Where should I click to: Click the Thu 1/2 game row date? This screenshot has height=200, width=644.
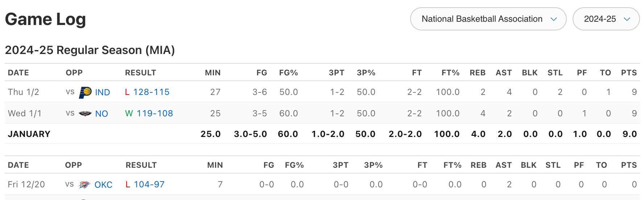[23, 92]
